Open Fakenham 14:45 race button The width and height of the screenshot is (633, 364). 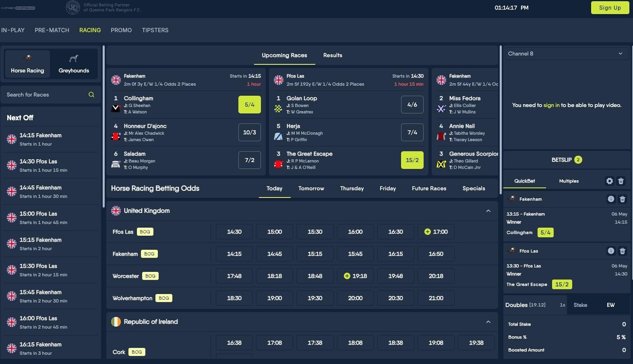(275, 254)
